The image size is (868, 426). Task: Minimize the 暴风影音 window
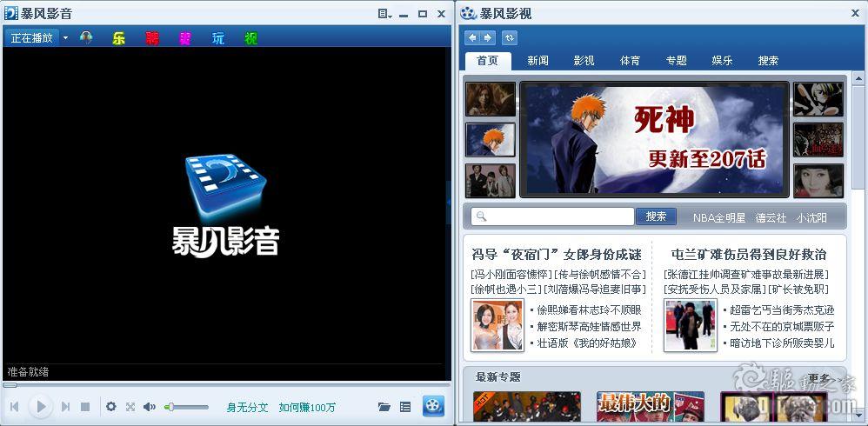tap(404, 15)
